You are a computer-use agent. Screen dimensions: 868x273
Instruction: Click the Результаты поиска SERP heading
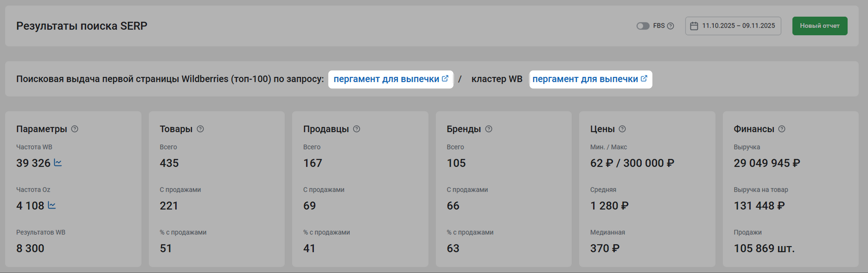click(x=82, y=26)
